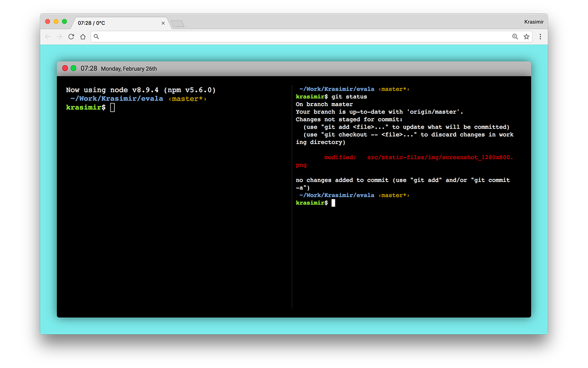Close the browser window with red button
588x368 pixels.
tap(47, 22)
